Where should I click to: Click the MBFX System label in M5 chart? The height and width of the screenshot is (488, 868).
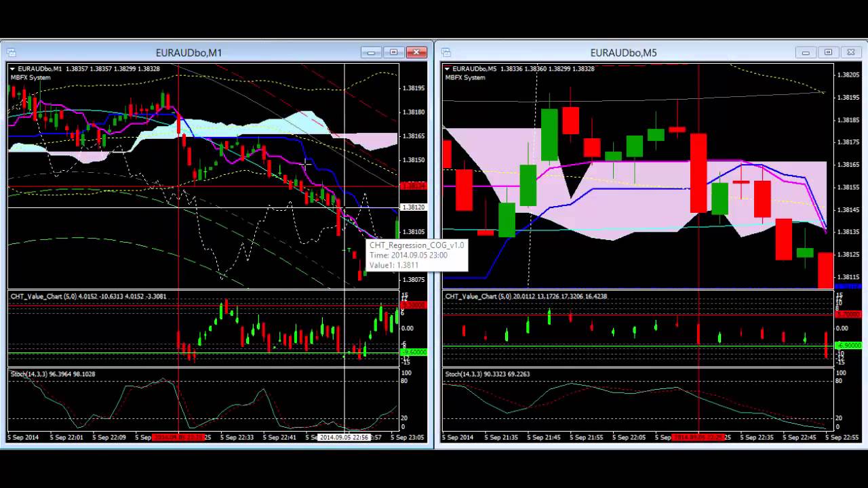tap(465, 77)
